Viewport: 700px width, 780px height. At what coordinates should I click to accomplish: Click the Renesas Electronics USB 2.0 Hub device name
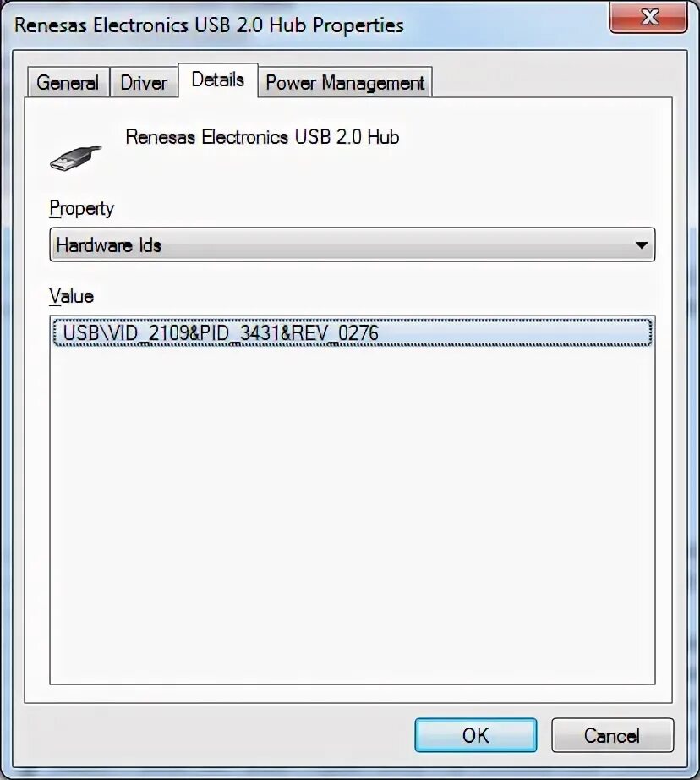coord(262,137)
